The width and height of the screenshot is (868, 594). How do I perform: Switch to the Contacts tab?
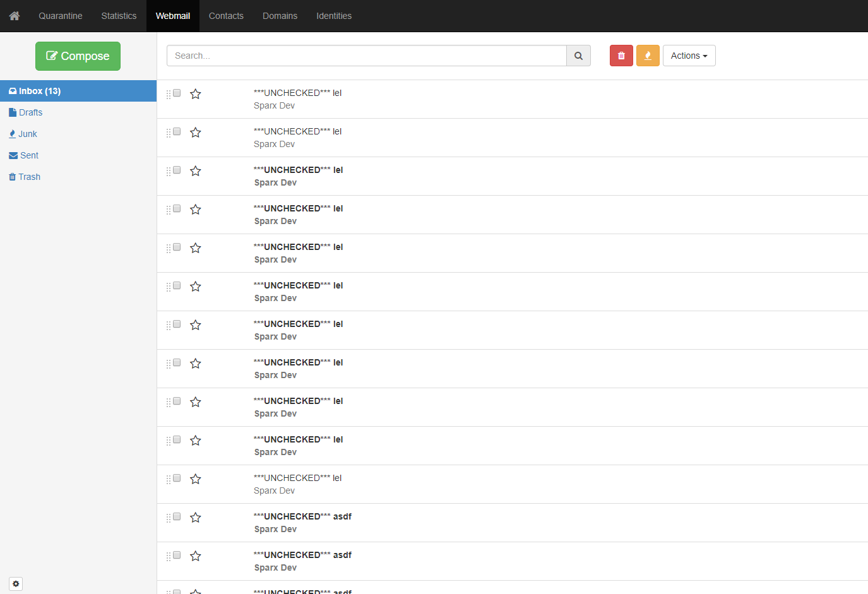click(x=226, y=16)
